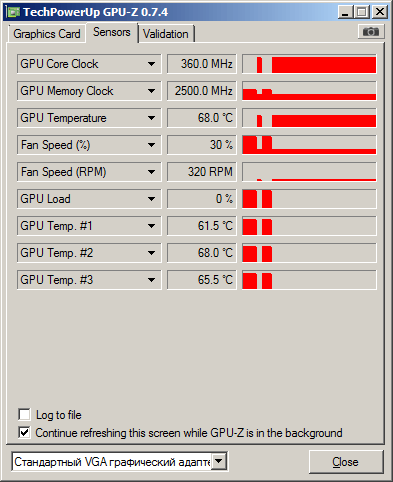Click the Close button
The height and width of the screenshot is (482, 393).
coord(346,462)
